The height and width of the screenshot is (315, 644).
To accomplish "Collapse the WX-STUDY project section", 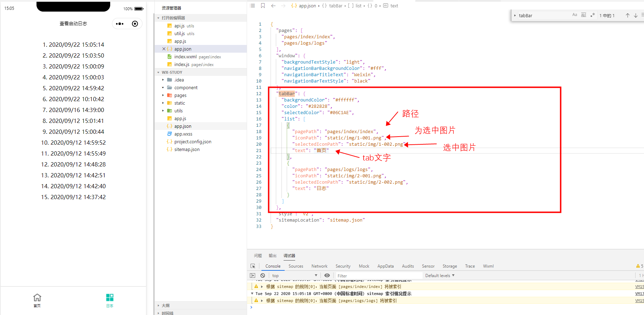I will [x=158, y=72].
